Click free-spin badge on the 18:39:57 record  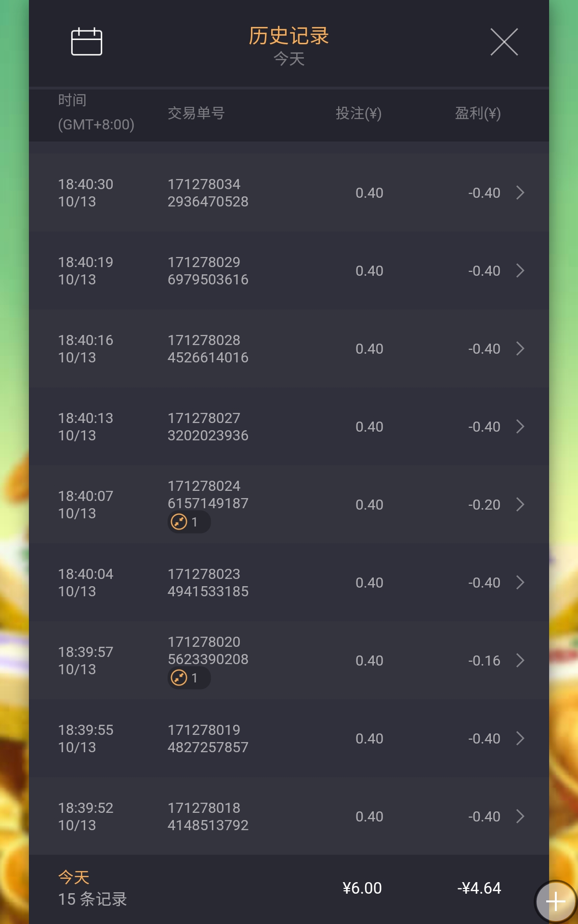coord(189,678)
